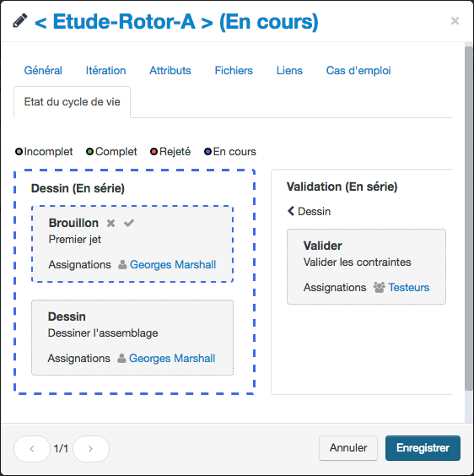This screenshot has height=476, width=474.
Task: Click the blue En cours legend dot
Action: 207,151
